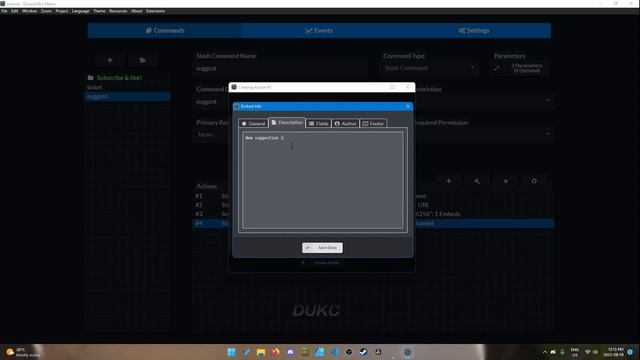Image resolution: width=640 pixels, height=360 pixels.
Task: Switch to the Events section tab
Action: (319, 31)
